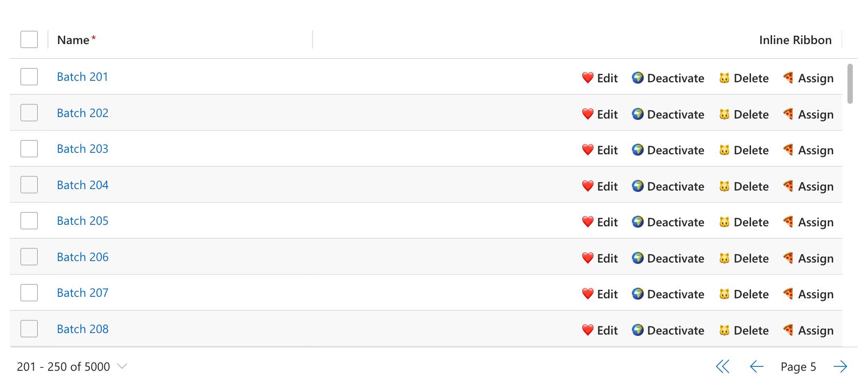The height and width of the screenshot is (385, 868).
Task: Go to next page arrow
Action: 840,366
